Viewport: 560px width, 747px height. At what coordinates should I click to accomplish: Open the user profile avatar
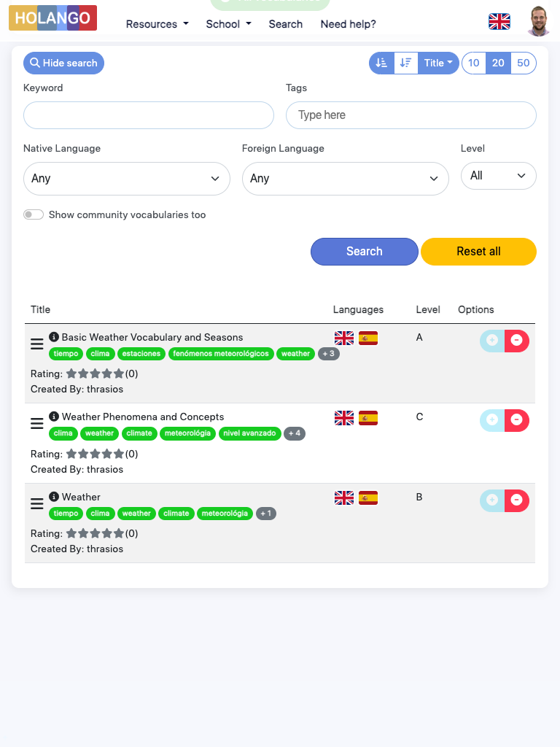click(538, 22)
